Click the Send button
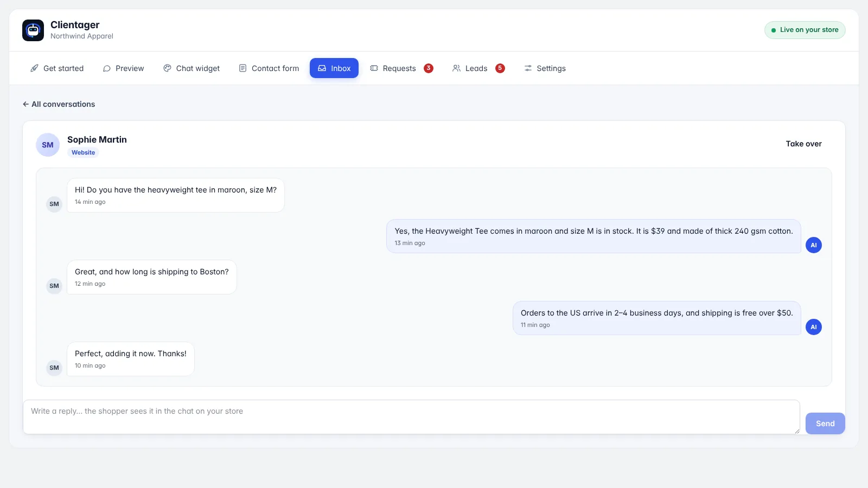Screen dimensions: 868x488 (x=825, y=423)
